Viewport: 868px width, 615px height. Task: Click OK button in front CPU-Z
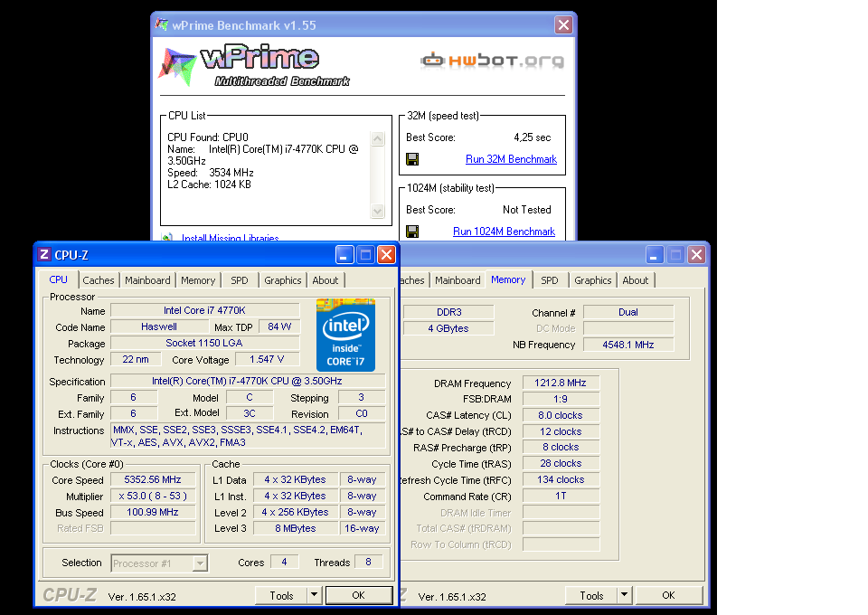coord(359,596)
